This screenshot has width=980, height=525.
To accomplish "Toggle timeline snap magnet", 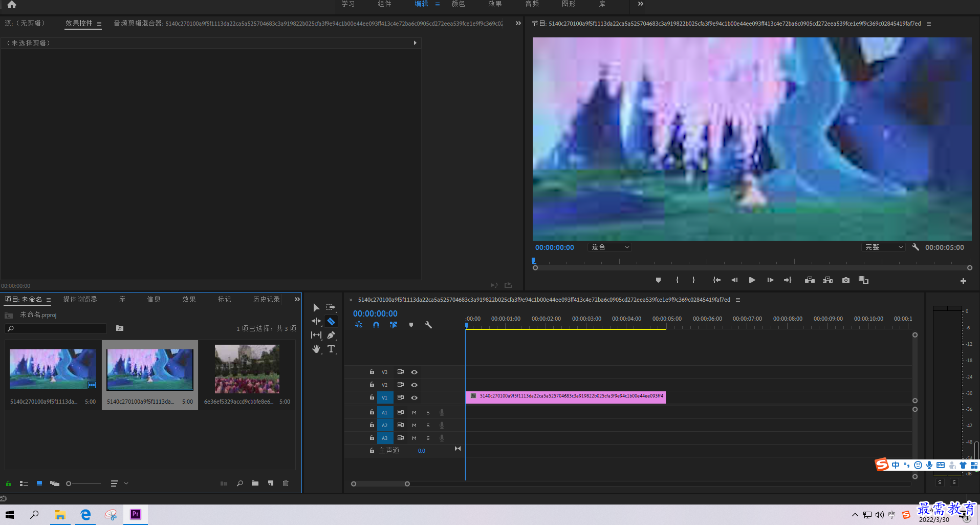I will coord(376,325).
